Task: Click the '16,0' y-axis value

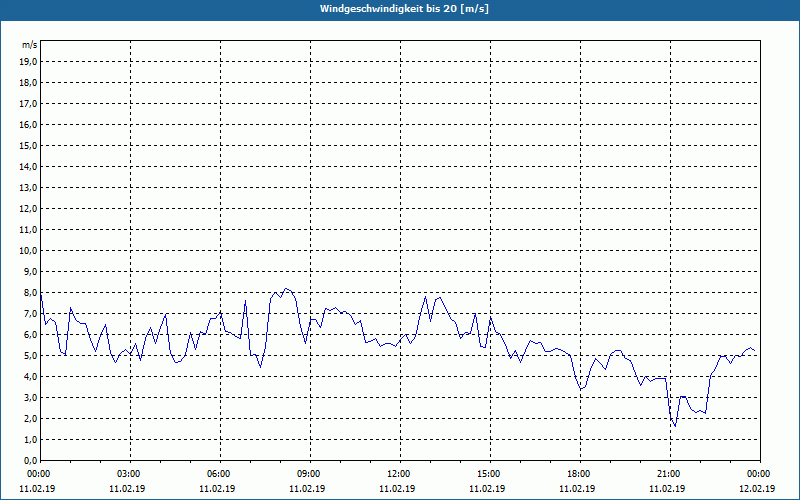Action: point(28,124)
